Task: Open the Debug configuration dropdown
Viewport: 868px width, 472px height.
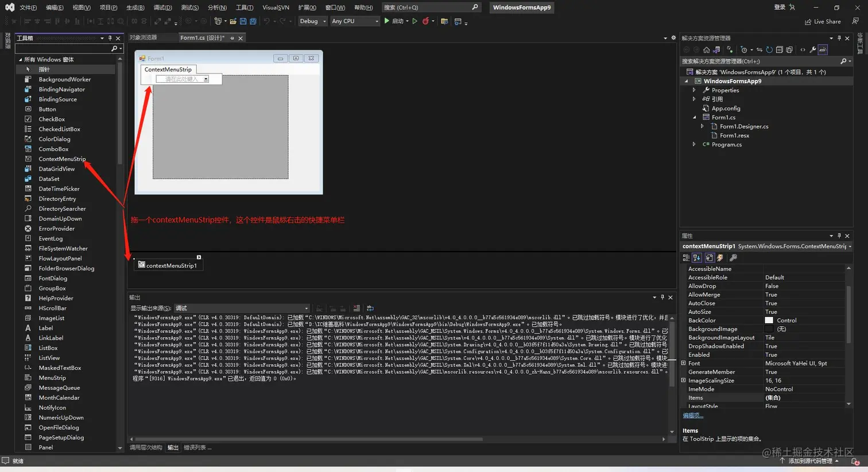Action: [x=313, y=21]
